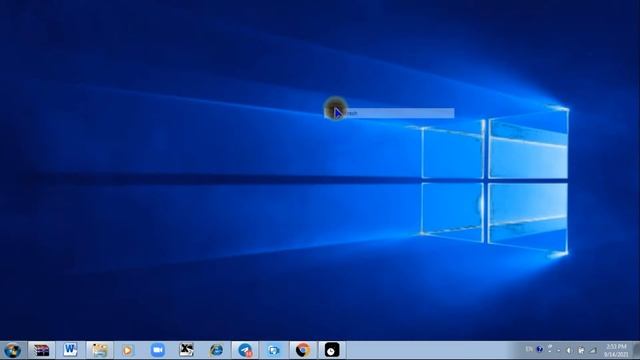Image resolution: width=640 pixels, height=360 pixels.
Task: Open the Windows Start menu orb
Action: click(12, 350)
